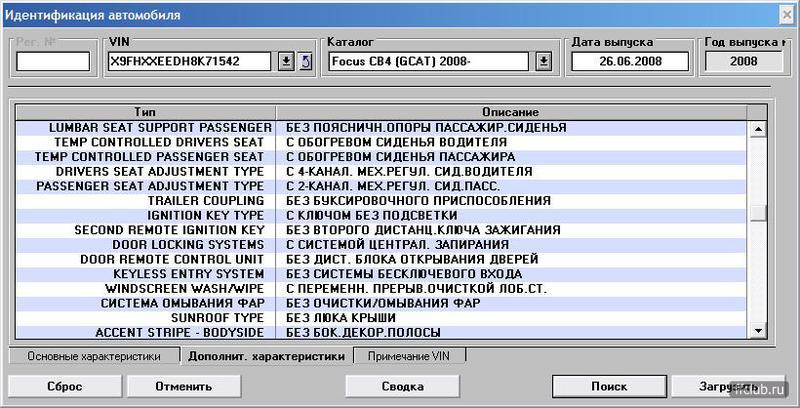The image size is (800, 408).
Task: Select the DOOR LOCKING SYSTEMS row
Action: coord(382,245)
